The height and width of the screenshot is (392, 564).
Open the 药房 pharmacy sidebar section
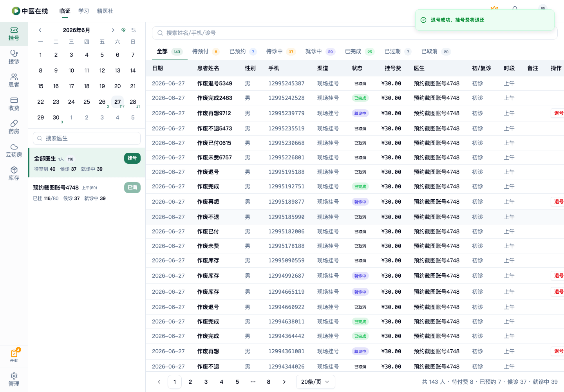click(x=14, y=127)
